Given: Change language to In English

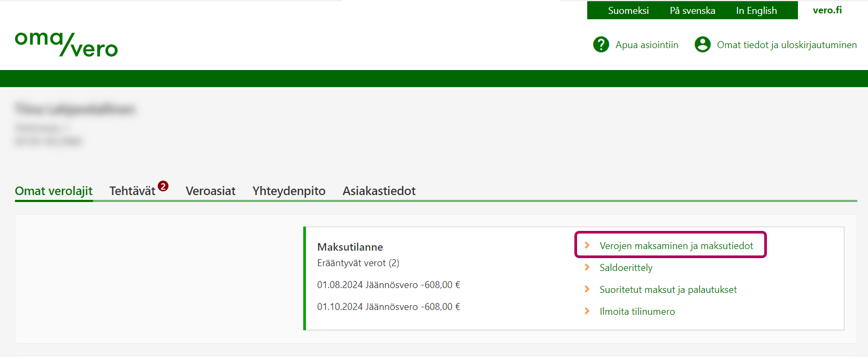Looking at the screenshot, I should click(x=756, y=11).
